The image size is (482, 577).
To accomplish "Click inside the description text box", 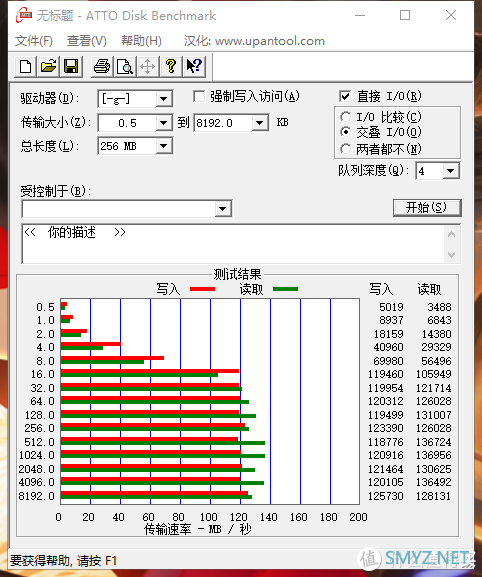I will click(233, 244).
